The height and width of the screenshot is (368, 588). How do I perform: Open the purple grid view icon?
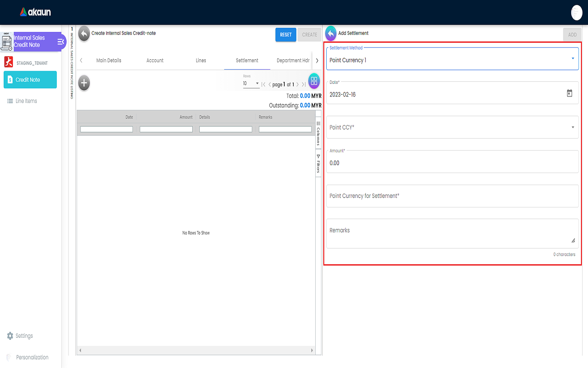click(x=314, y=81)
